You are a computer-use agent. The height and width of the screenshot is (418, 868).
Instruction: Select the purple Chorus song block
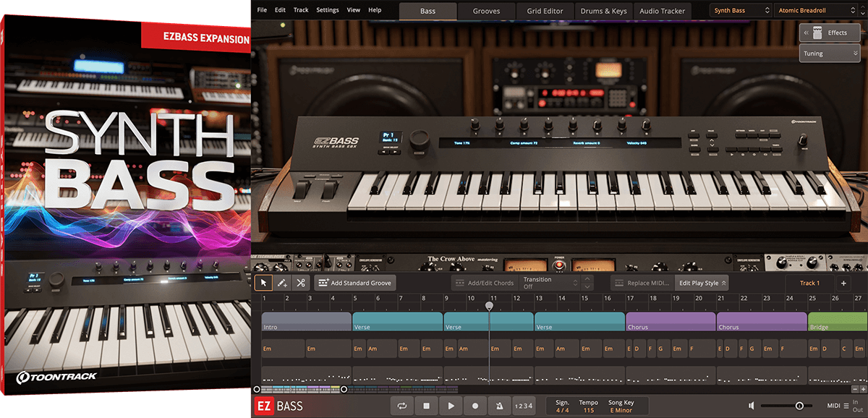click(670, 321)
